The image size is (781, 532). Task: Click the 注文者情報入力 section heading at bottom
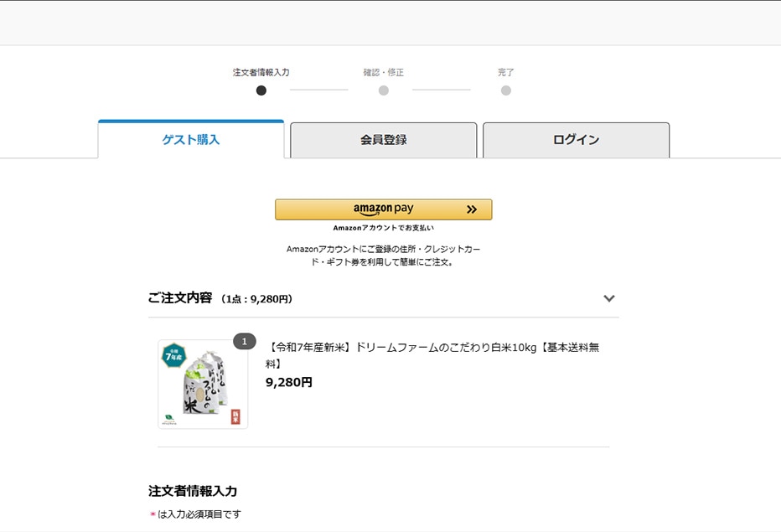[193, 491]
